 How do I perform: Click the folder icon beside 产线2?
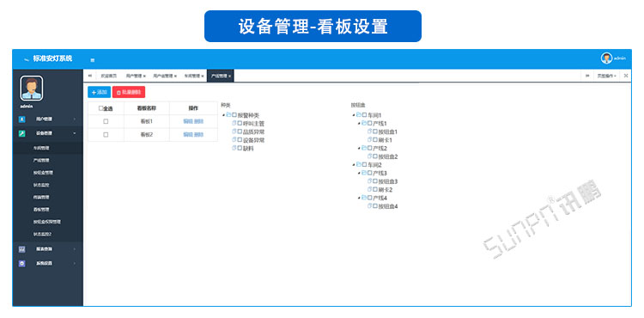click(364, 148)
